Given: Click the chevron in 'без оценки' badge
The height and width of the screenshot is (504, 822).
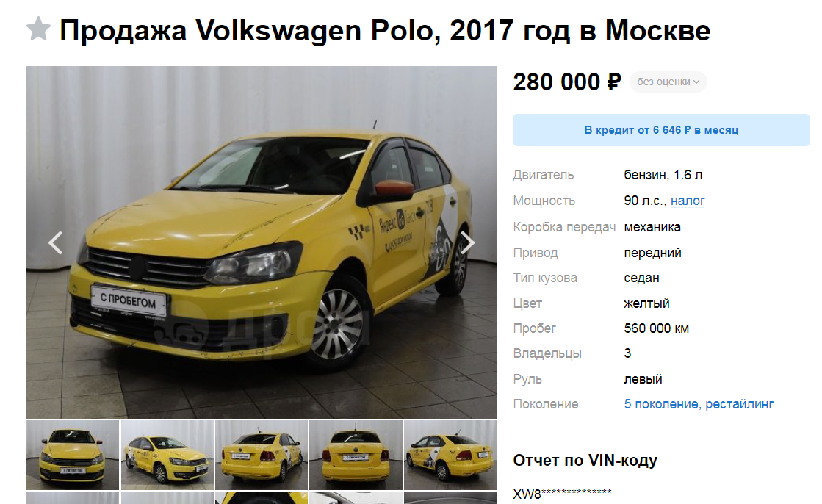Looking at the screenshot, I should click(x=696, y=82).
